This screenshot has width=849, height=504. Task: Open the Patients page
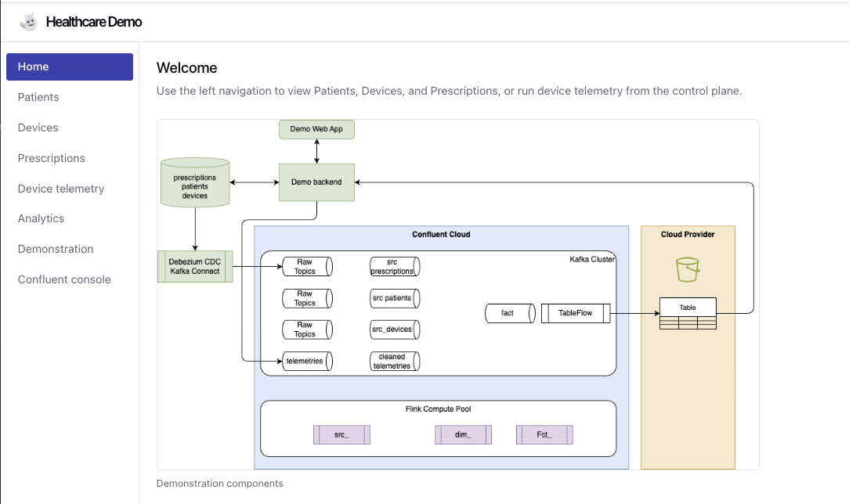click(38, 97)
